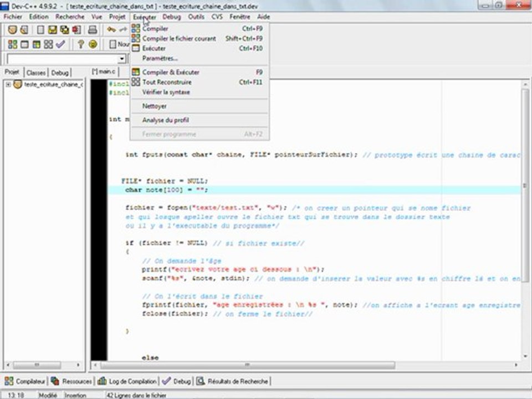Open the Projet menu
Image resolution: width=532 pixels, height=399 pixels.
point(117,17)
